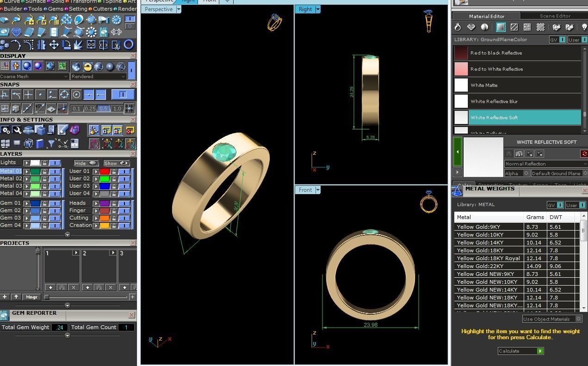Expand project slot 1 arrow

(75, 253)
